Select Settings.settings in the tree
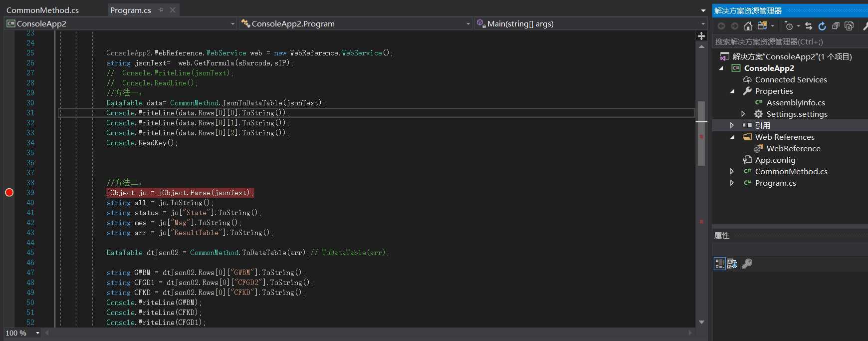The width and height of the screenshot is (868, 341). tap(797, 114)
